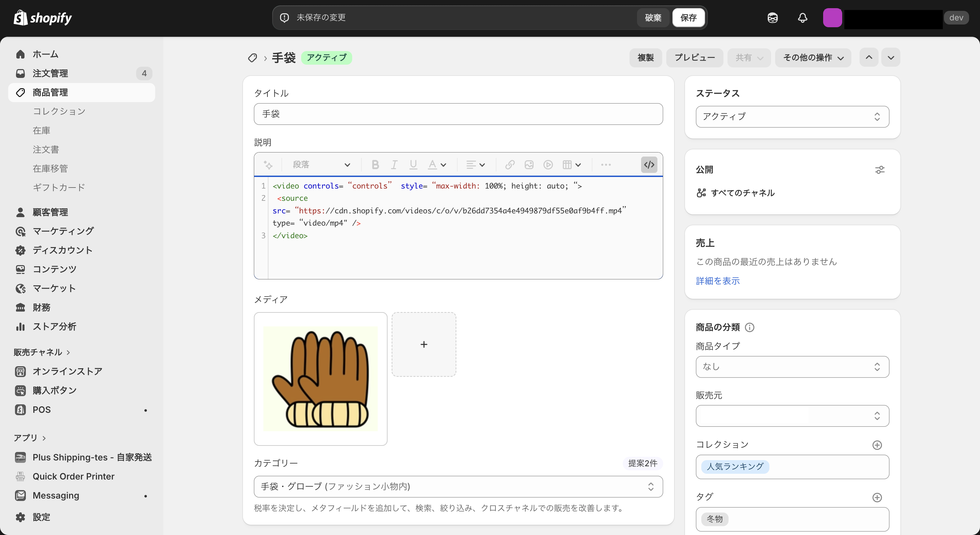Open the 販売元 vendor dropdown
The width and height of the screenshot is (980, 535).
point(792,416)
